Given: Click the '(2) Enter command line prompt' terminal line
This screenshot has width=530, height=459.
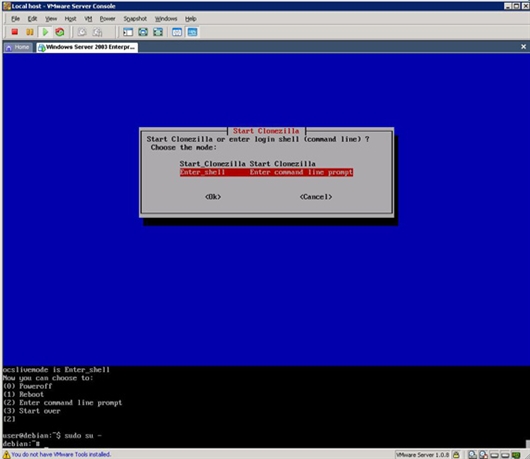Looking at the screenshot, I should (63, 403).
